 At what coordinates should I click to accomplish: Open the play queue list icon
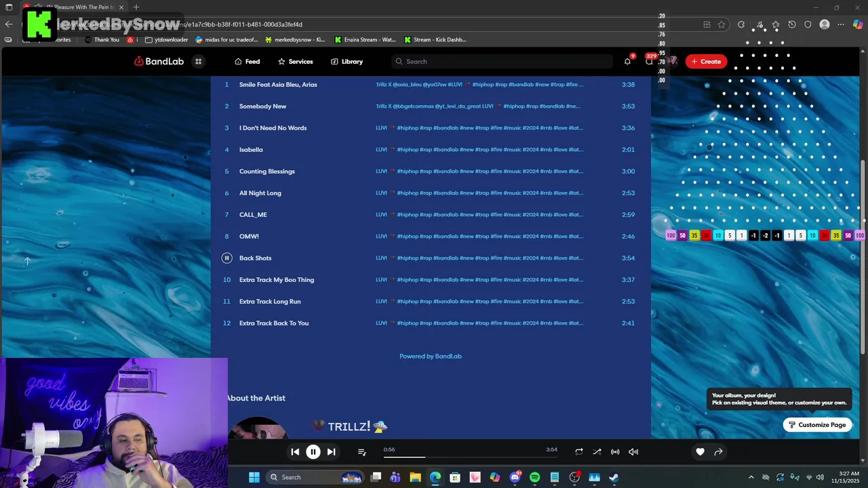coord(361,452)
